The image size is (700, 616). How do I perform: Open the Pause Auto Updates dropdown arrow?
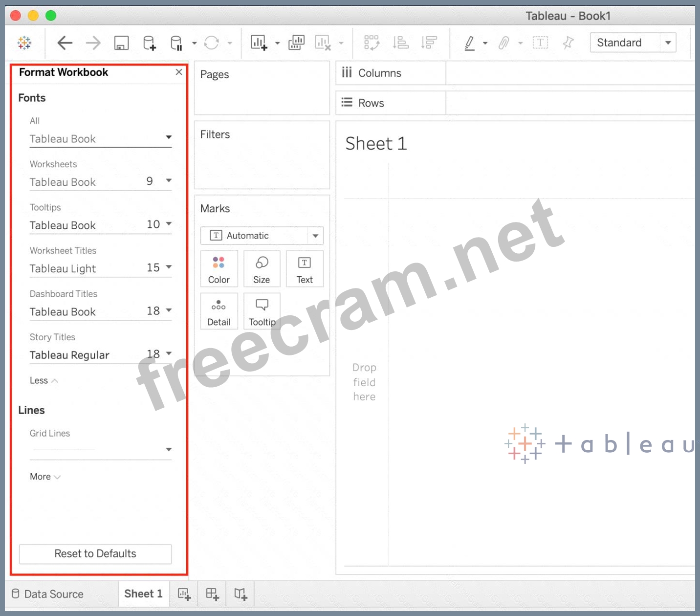click(x=194, y=43)
